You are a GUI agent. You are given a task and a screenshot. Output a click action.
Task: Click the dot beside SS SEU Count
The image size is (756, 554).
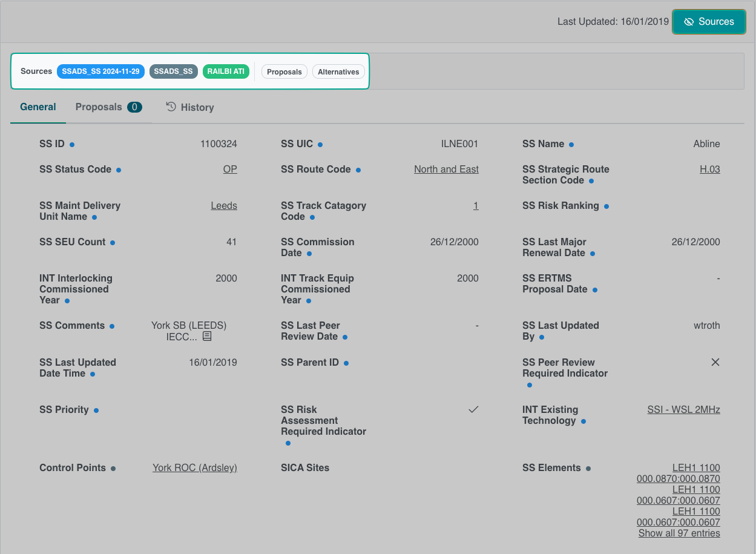point(113,243)
